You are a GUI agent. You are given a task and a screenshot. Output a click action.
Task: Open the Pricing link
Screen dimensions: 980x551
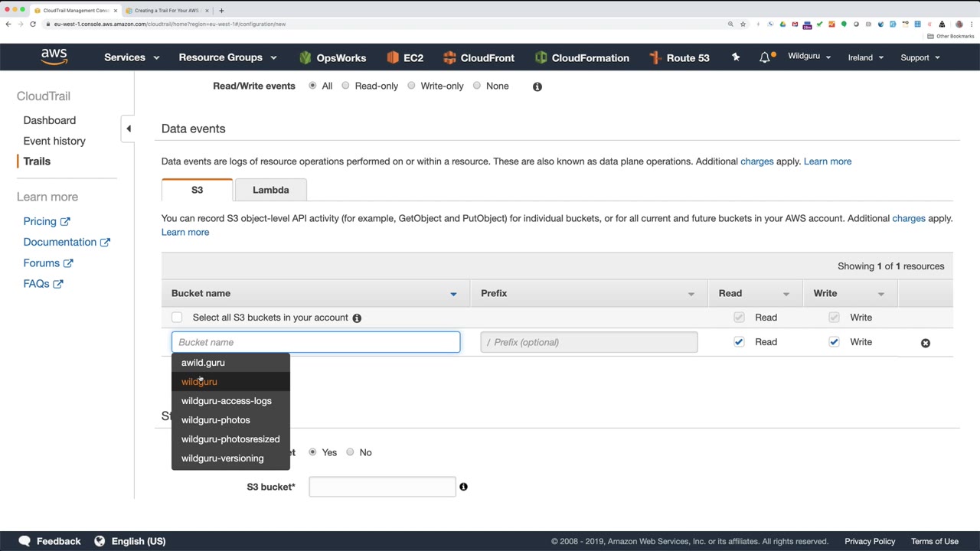[47, 221]
